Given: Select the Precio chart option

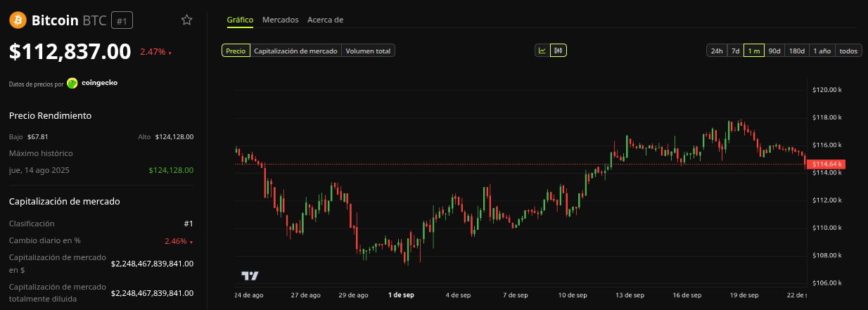Looking at the screenshot, I should (236, 51).
